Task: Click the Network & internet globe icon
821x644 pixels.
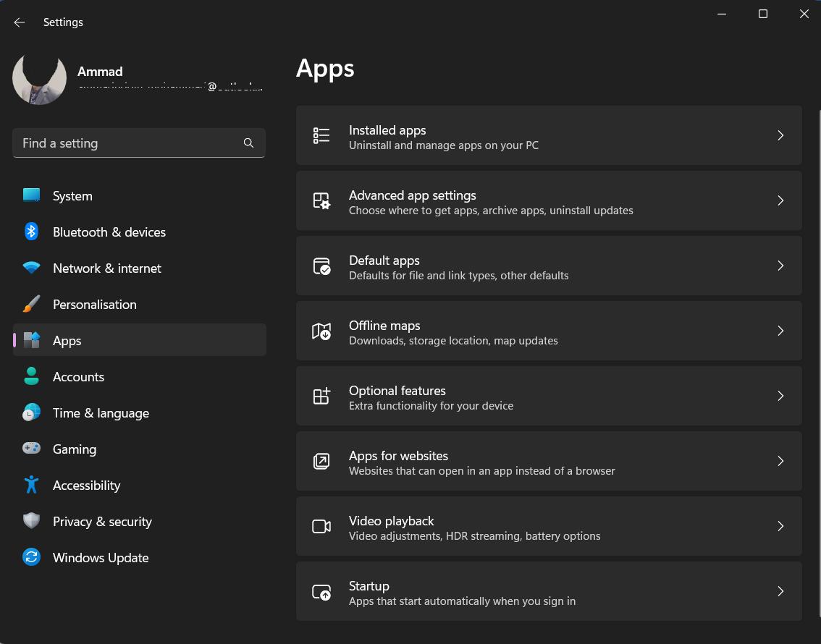Action: tap(32, 268)
